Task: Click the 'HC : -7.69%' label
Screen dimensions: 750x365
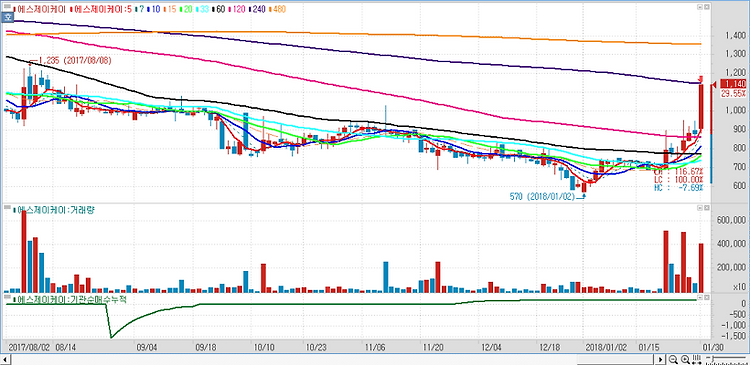Action: (x=679, y=188)
